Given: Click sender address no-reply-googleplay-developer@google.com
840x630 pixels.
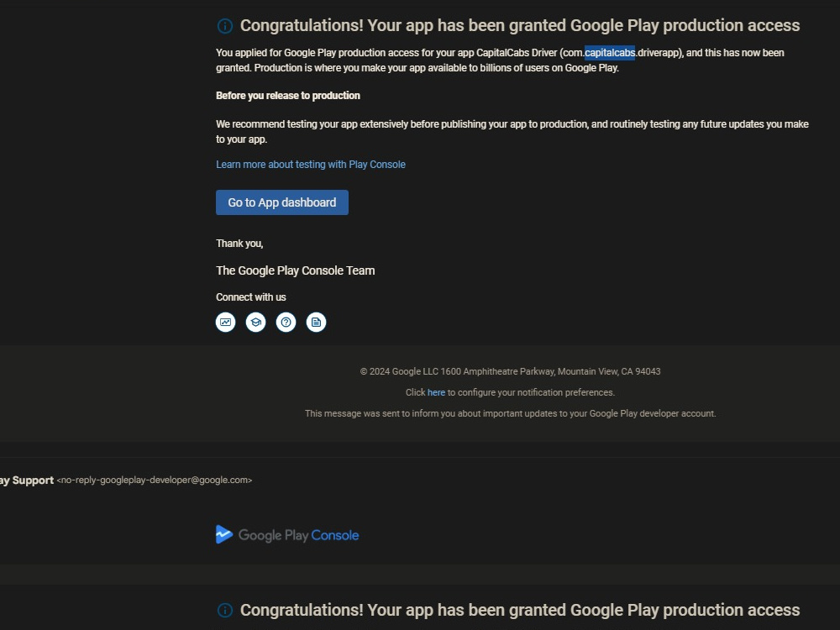Looking at the screenshot, I should [x=155, y=480].
